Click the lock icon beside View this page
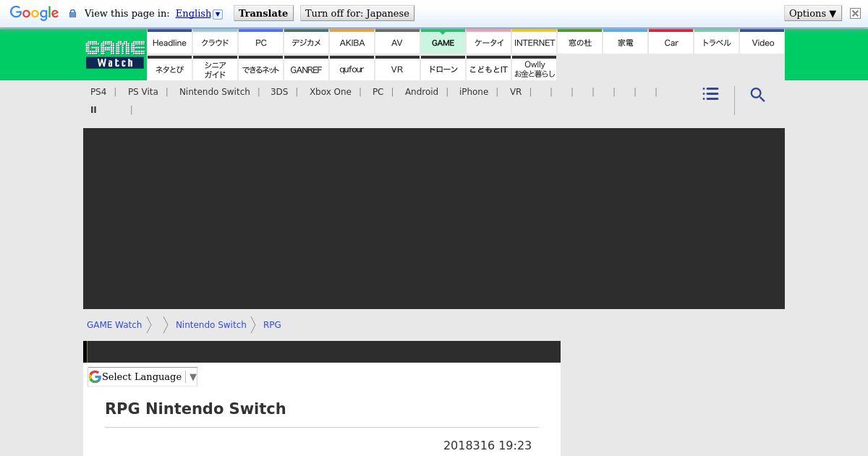The width and height of the screenshot is (868, 456). tap(72, 14)
